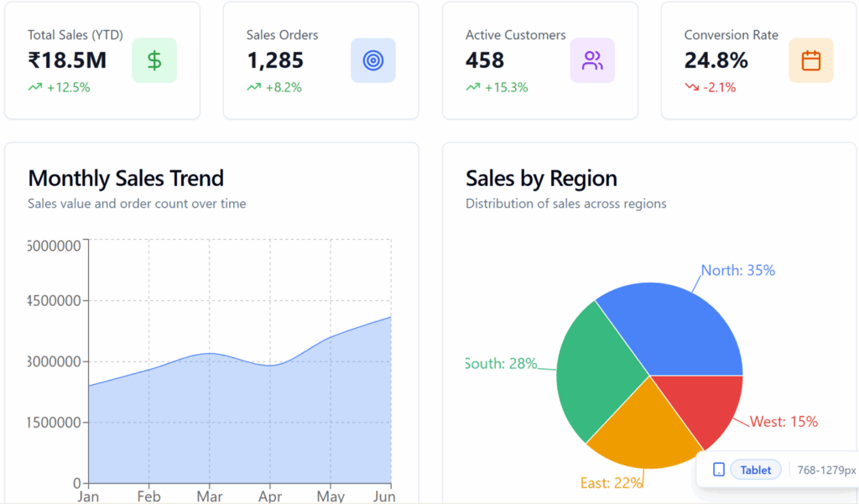The width and height of the screenshot is (859, 504).
Task: Select the Tablet breakpoint pill
Action: click(x=755, y=470)
